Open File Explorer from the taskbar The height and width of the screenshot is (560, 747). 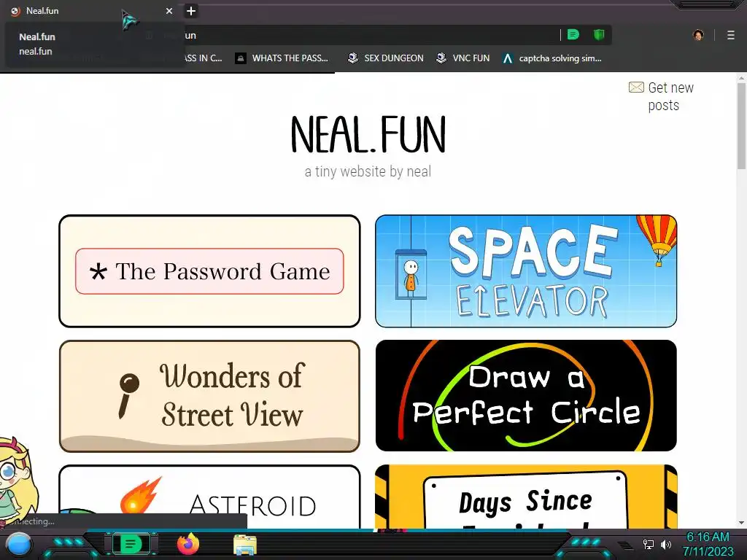tap(245, 544)
